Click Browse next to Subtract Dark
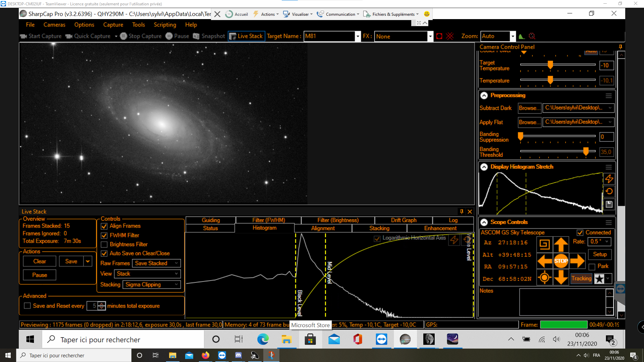This screenshot has height=362, width=644. (529, 108)
